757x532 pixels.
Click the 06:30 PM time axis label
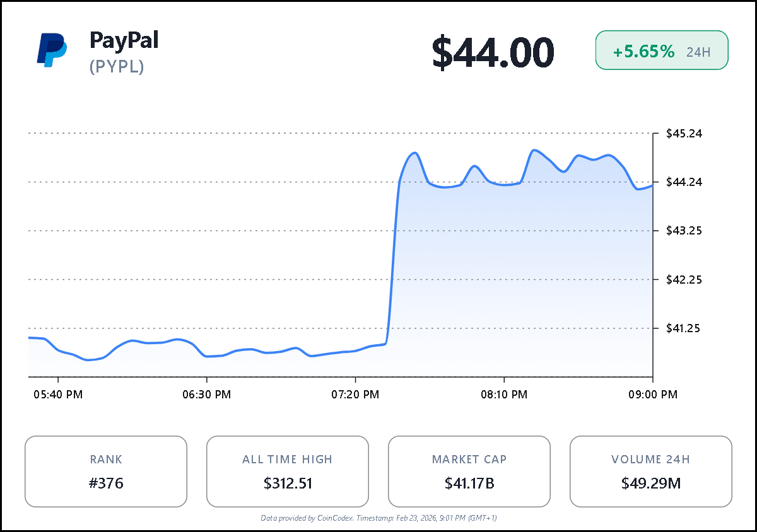click(x=207, y=395)
